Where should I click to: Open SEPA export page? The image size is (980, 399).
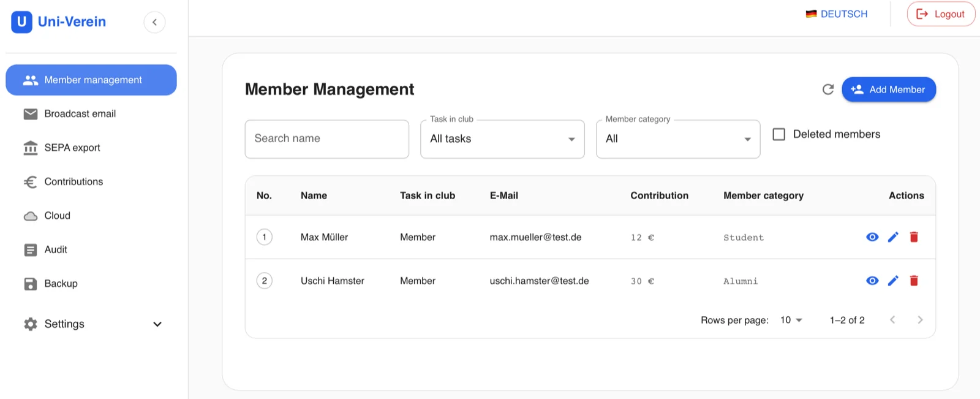(91, 148)
